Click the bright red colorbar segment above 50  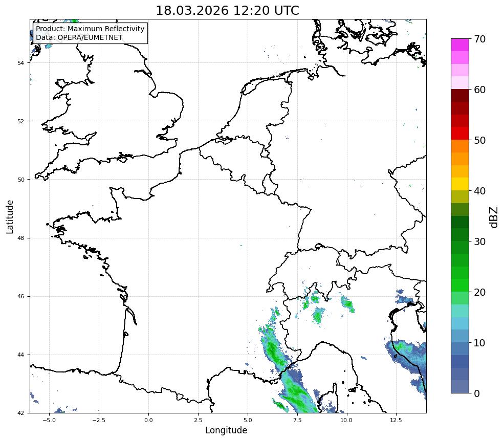tap(460, 134)
